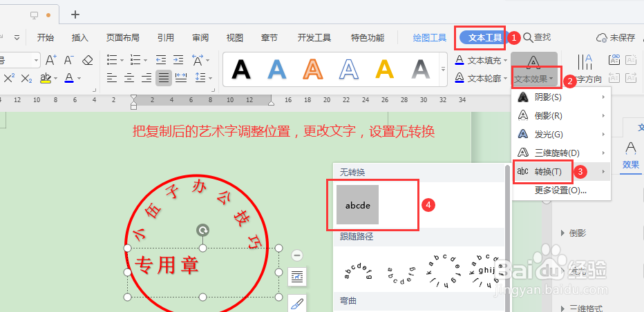Viewport: 644px width, 312px height.
Task: Decrease font size with A- icon
Action: [x=68, y=60]
